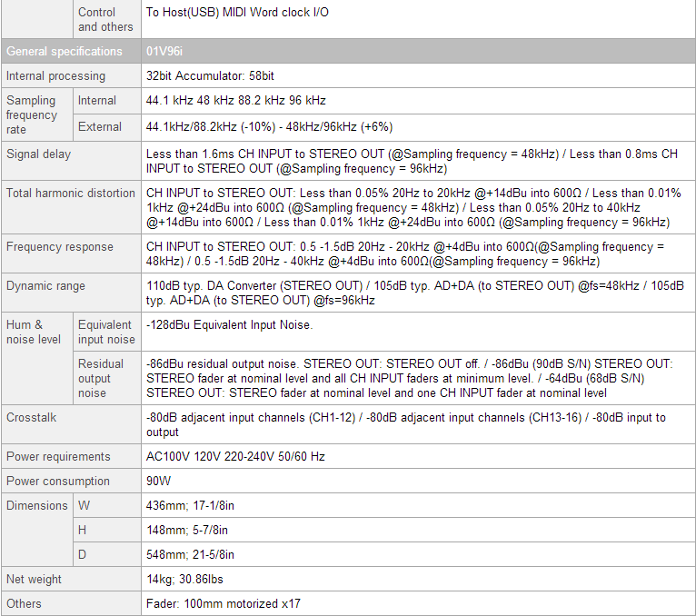Click the 'Power consumption' label
Image resolution: width=696 pixels, height=616 pixels.
pos(58,482)
